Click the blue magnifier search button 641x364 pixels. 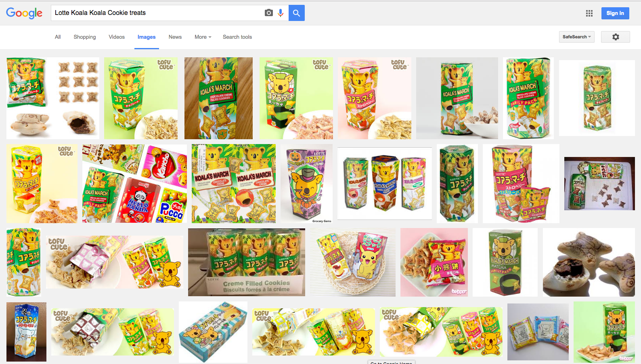pos(297,13)
